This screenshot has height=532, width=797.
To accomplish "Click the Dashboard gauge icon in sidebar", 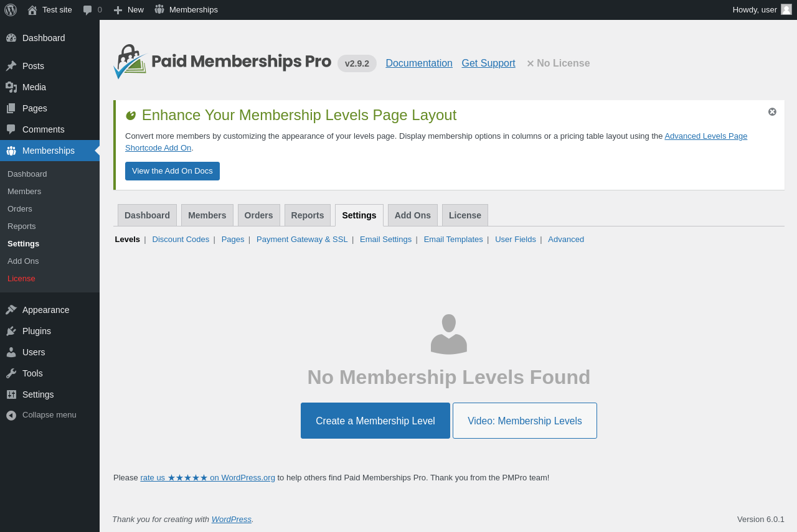I will (x=11, y=38).
